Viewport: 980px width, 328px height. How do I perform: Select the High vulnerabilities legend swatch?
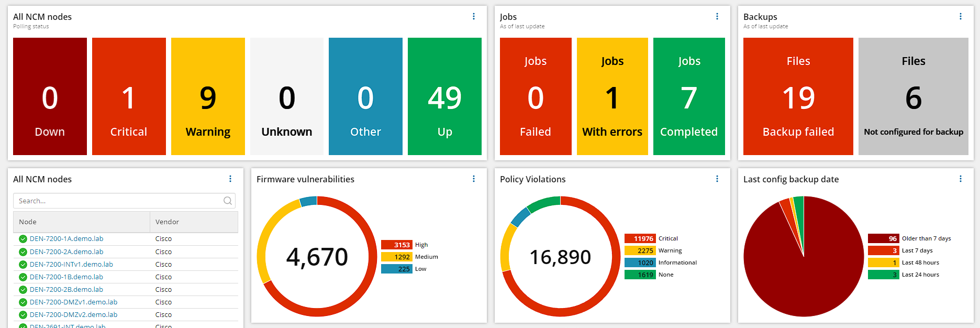pyautogui.click(x=397, y=245)
